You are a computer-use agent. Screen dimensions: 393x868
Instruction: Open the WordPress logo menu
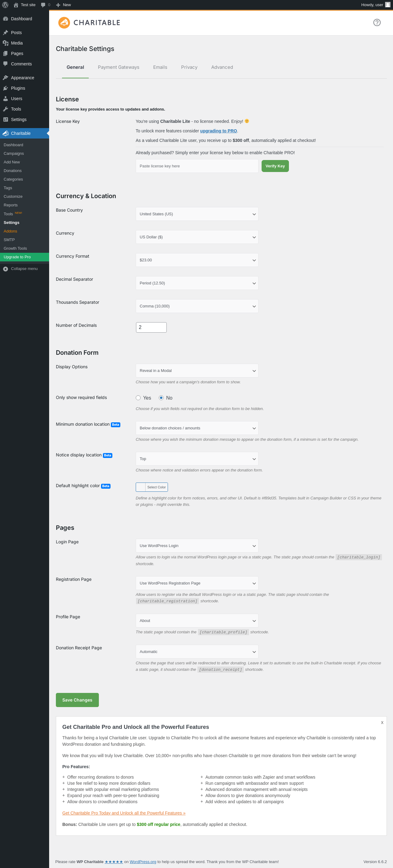(x=5, y=5)
